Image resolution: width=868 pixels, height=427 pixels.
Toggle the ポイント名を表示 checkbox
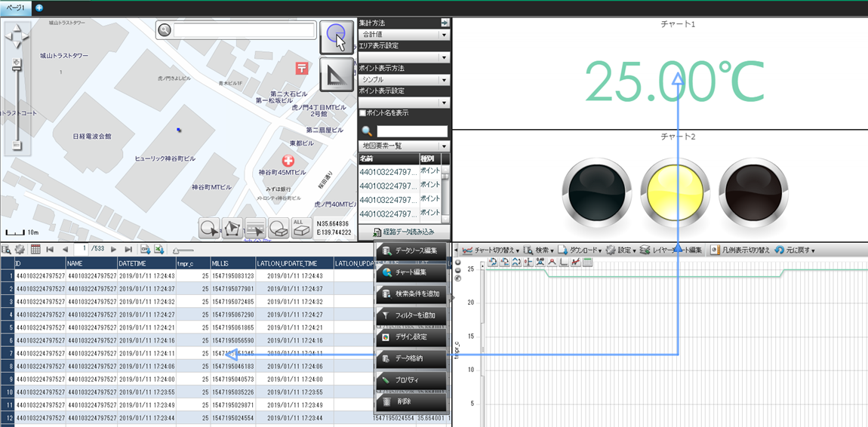coord(362,113)
